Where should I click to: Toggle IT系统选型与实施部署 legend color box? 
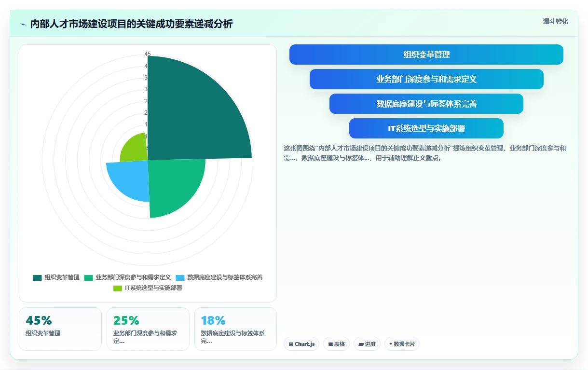[x=118, y=288]
